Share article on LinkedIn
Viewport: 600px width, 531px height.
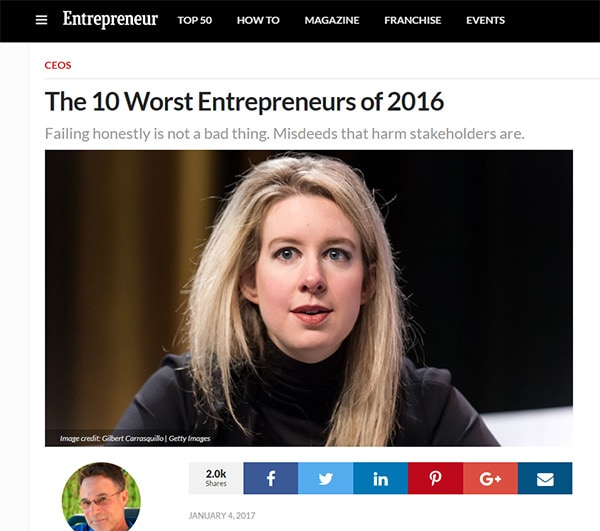(x=381, y=478)
